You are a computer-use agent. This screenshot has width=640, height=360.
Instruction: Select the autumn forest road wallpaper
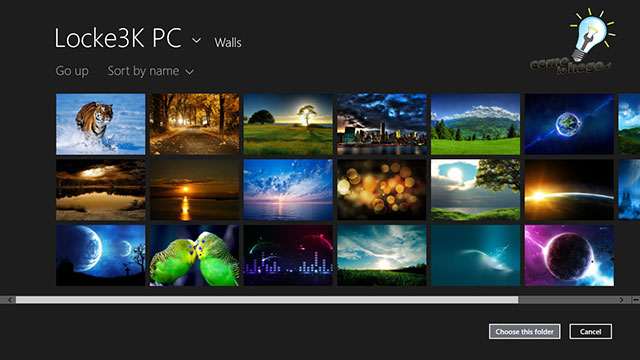pos(194,124)
